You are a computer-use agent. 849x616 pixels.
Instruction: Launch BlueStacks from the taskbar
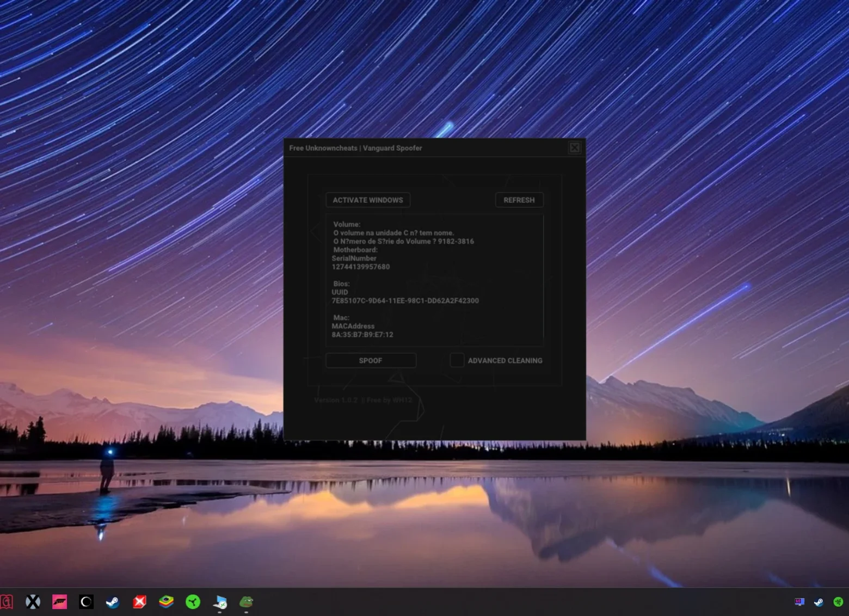pyautogui.click(x=167, y=602)
